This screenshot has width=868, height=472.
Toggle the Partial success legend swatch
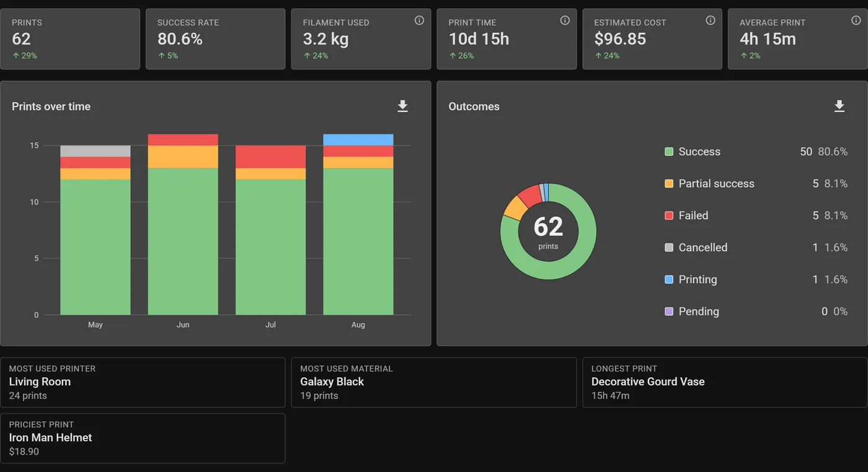[669, 184]
